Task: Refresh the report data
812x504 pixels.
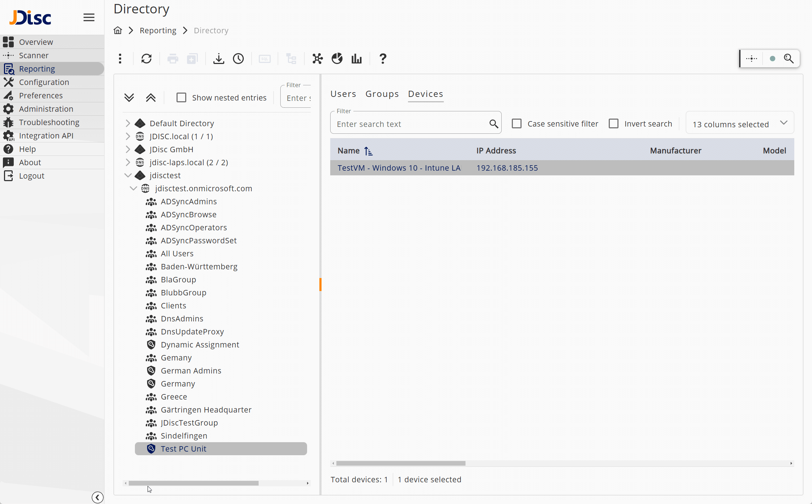Action: [146, 59]
